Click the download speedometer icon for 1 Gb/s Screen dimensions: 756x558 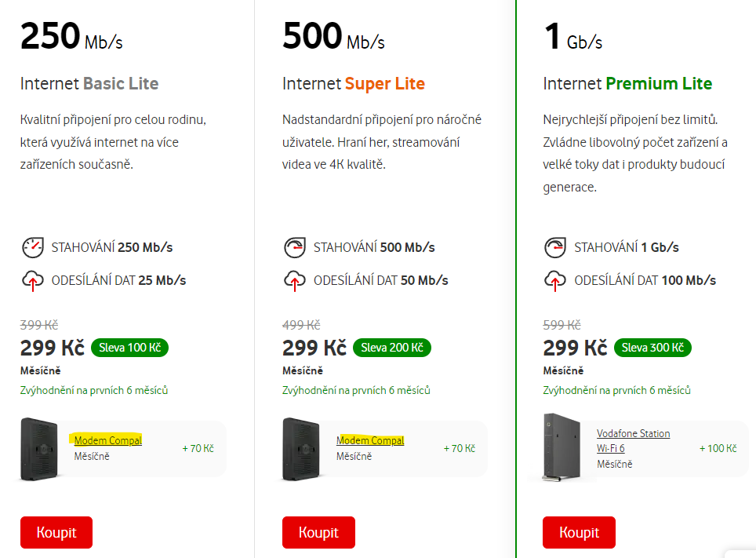[x=555, y=248]
